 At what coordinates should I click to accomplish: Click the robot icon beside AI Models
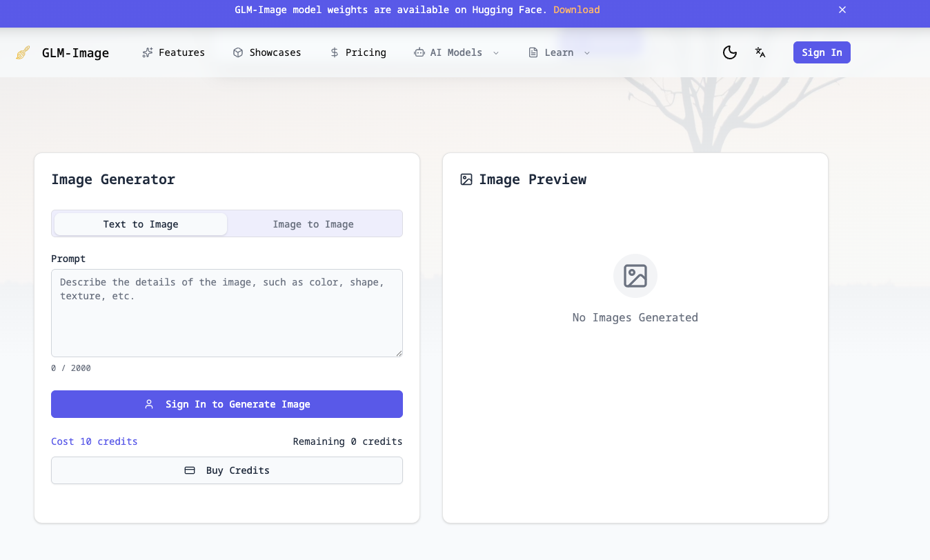(x=419, y=52)
